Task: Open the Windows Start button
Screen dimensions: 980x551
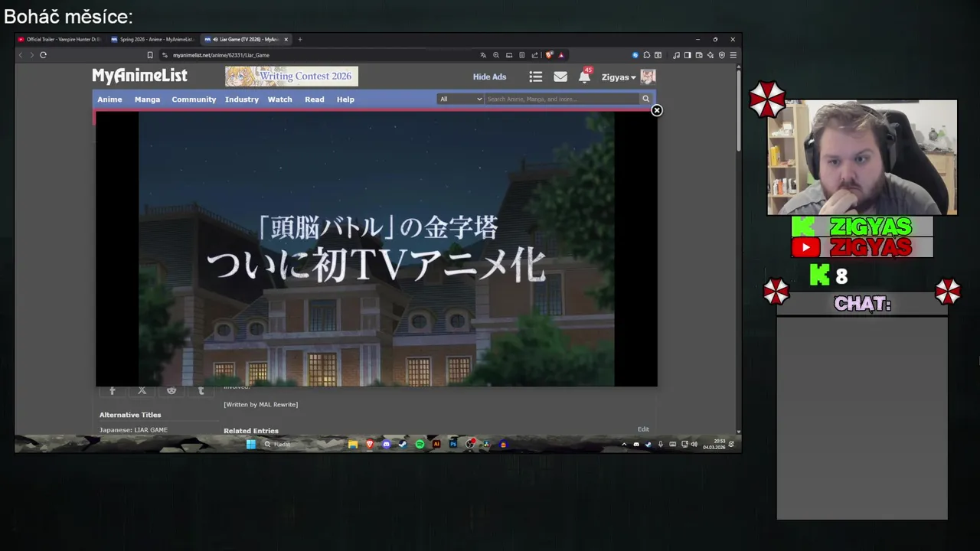Action: (x=250, y=444)
